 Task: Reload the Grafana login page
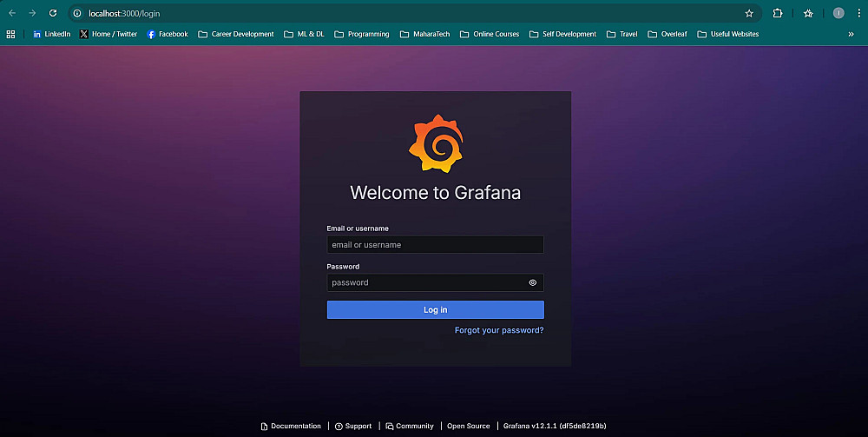[53, 13]
